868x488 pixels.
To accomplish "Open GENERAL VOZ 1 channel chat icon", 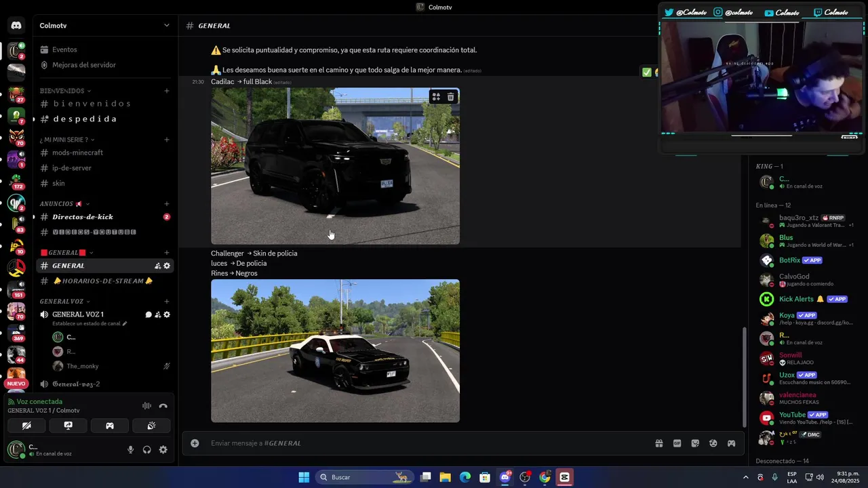I will point(149,314).
